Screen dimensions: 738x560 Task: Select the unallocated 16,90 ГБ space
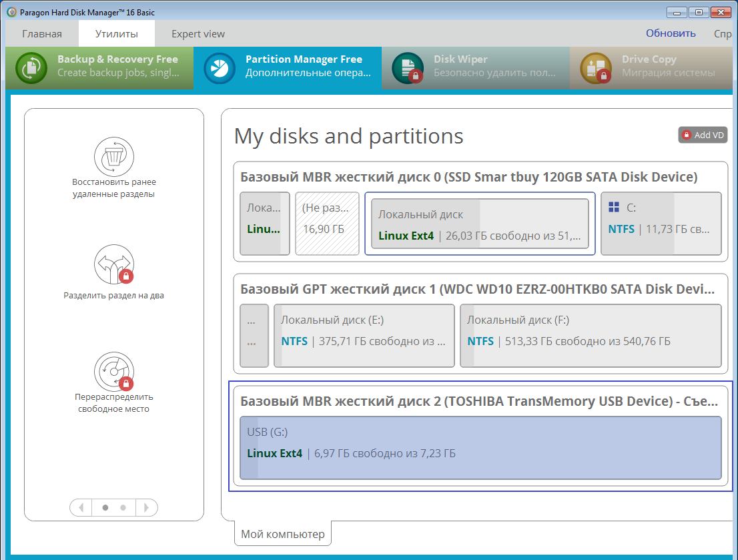[x=327, y=223]
